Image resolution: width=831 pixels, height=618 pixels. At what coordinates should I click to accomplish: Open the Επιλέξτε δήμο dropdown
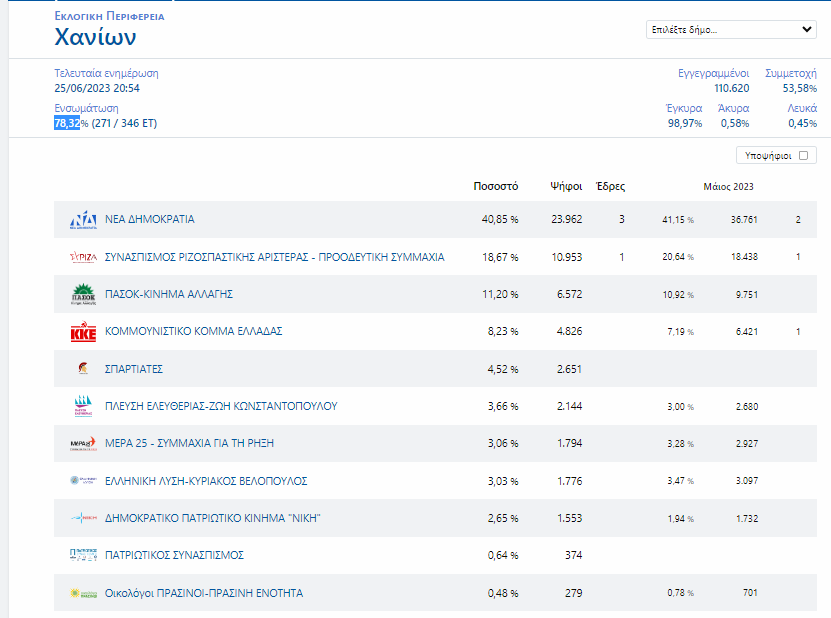(731, 30)
